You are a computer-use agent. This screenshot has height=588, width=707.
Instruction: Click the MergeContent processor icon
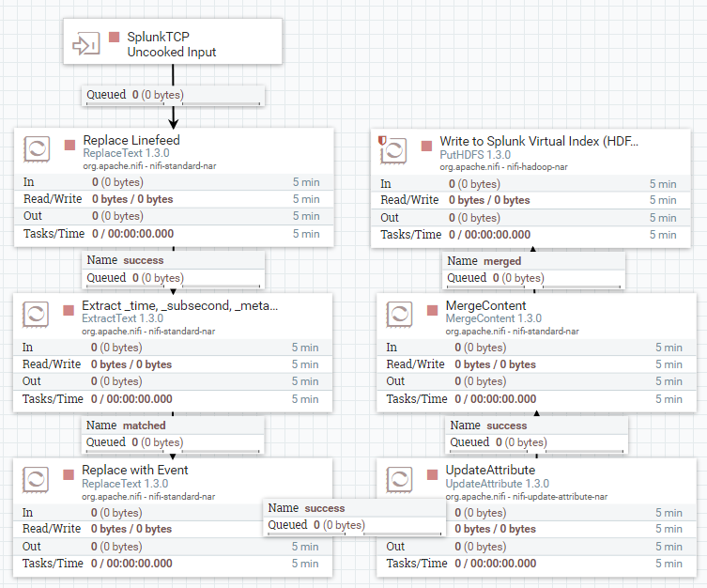click(x=399, y=315)
